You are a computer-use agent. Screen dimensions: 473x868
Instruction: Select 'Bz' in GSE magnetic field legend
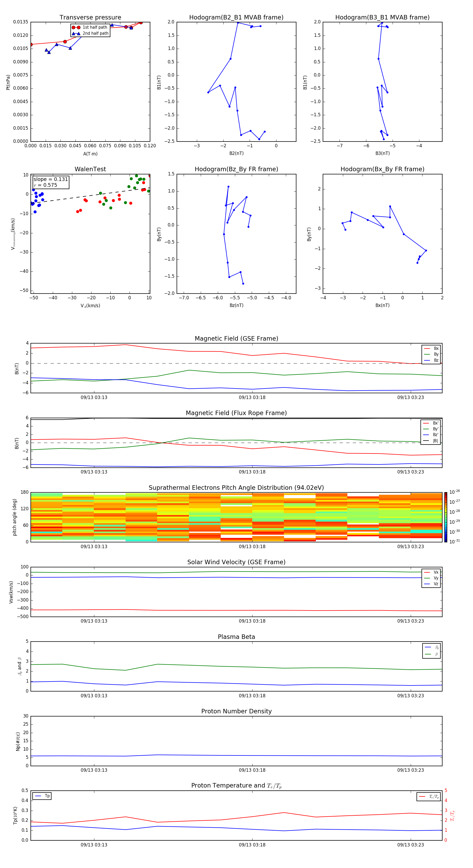431,360
